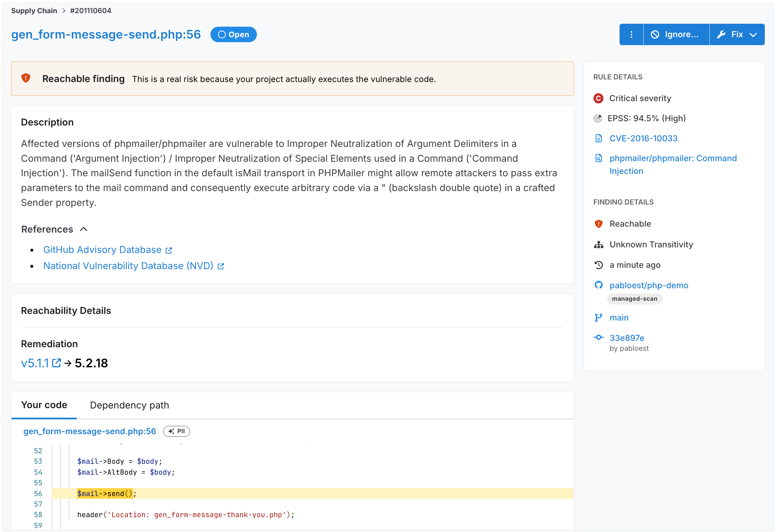The height and width of the screenshot is (532, 776).
Task: Click the Reachability Details heading
Action: tap(66, 311)
